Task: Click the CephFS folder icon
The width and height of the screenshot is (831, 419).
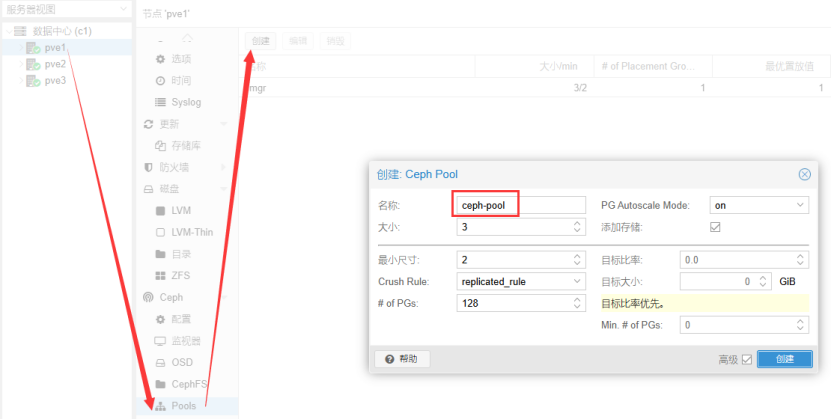Action: click(x=160, y=385)
